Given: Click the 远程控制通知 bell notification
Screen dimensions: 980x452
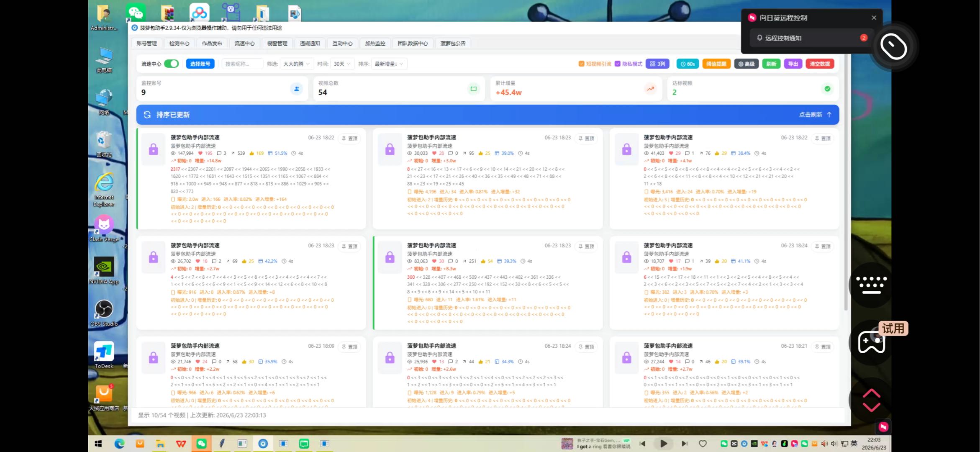Looking at the screenshot, I should [811, 38].
